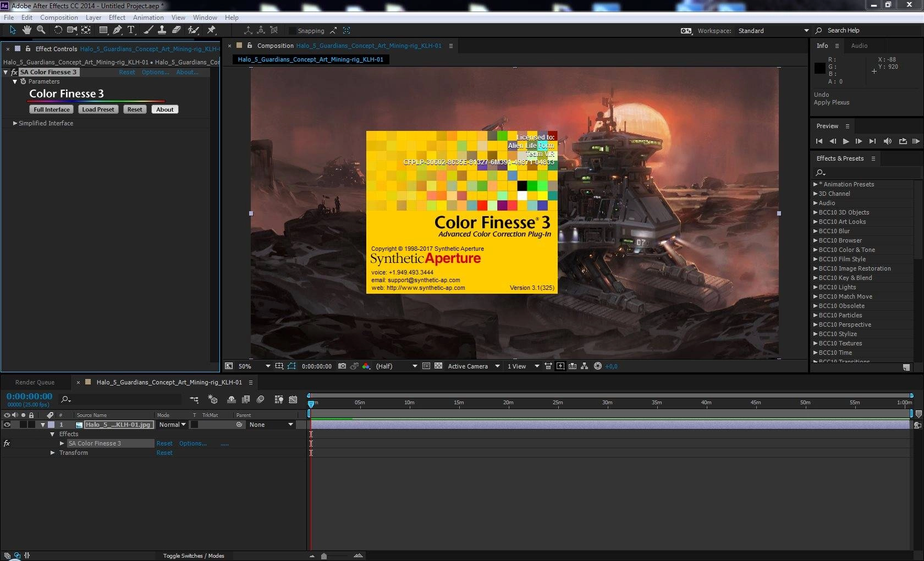924x561 pixels.
Task: Select the Pen tool
Action: [117, 30]
